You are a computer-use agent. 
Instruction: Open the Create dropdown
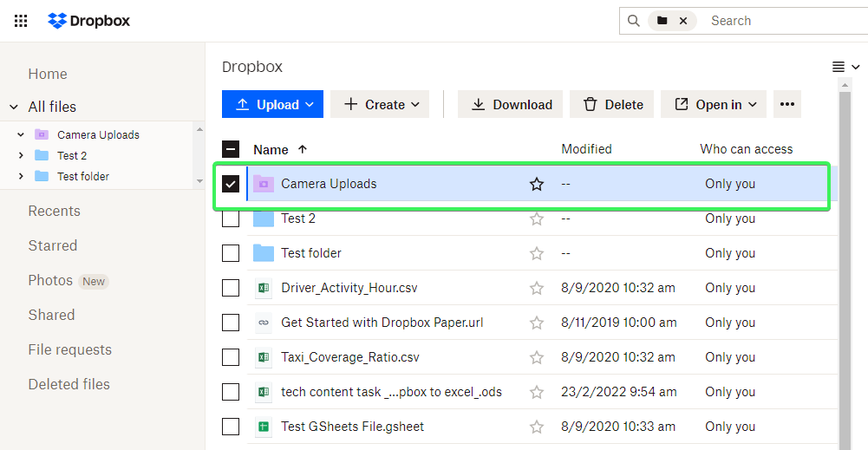click(380, 104)
